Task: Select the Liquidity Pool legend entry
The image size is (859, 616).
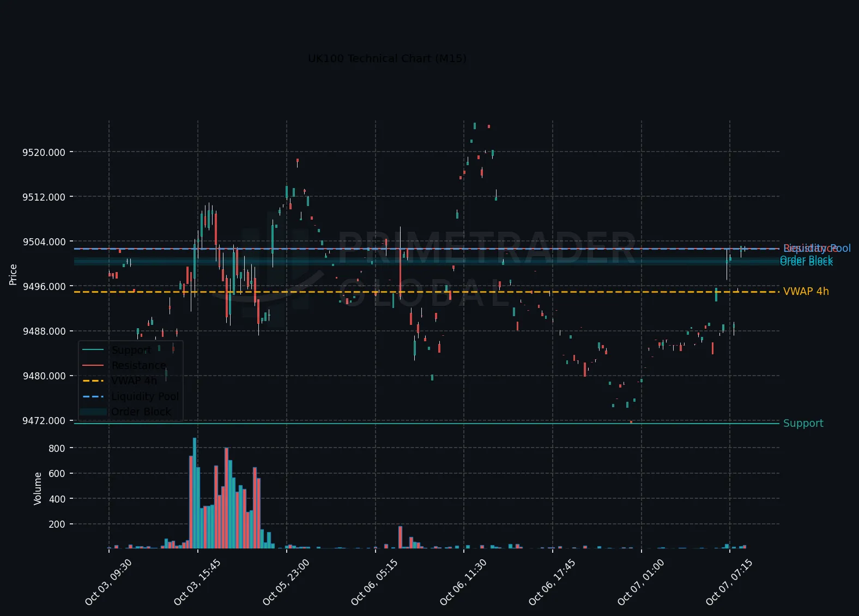Action: pos(145,396)
